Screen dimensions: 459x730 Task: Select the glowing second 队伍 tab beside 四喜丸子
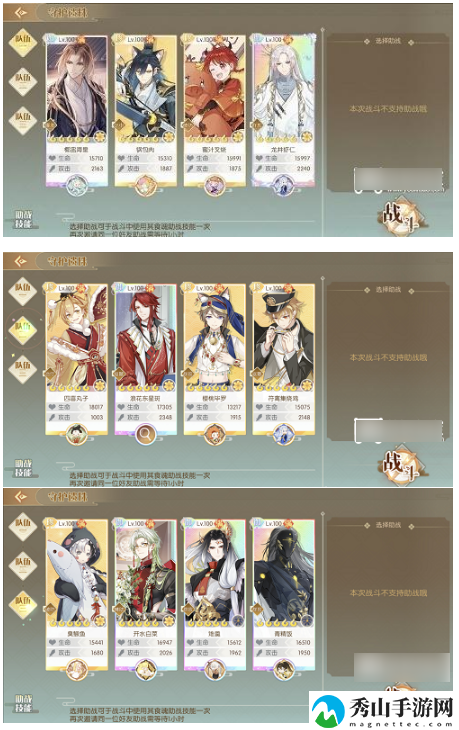[x=23, y=329]
